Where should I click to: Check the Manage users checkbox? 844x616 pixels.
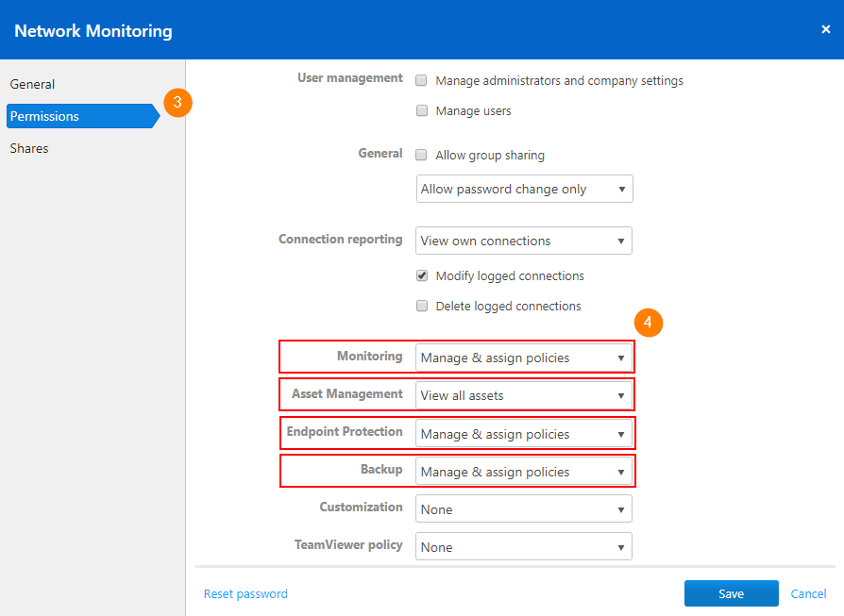[x=421, y=110]
